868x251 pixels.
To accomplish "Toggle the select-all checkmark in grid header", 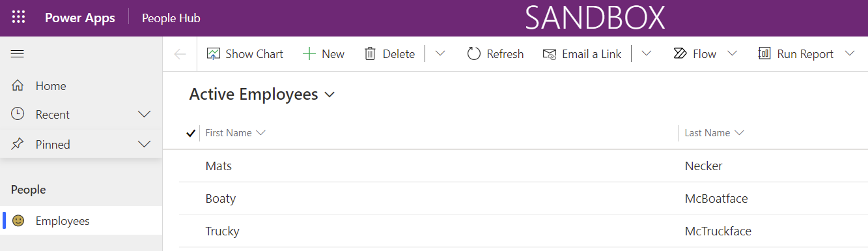I will 191,133.
